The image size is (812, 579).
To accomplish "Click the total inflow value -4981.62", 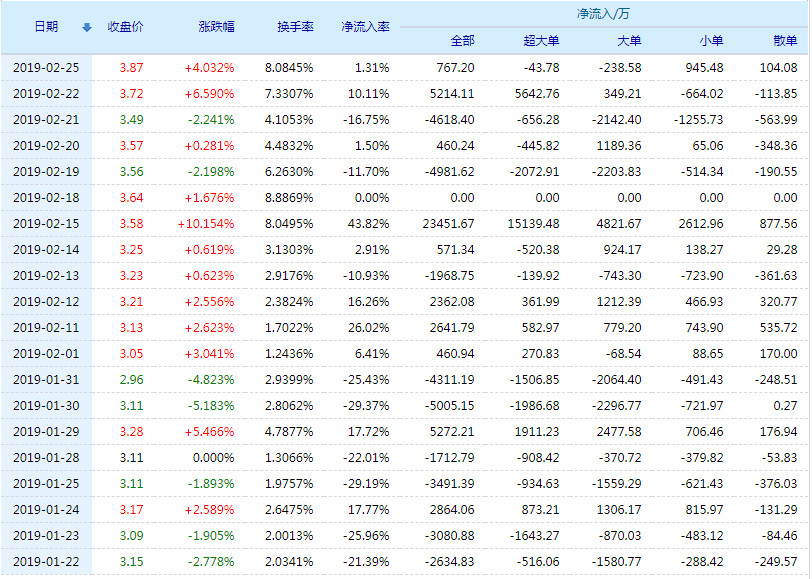I will pyautogui.click(x=450, y=171).
